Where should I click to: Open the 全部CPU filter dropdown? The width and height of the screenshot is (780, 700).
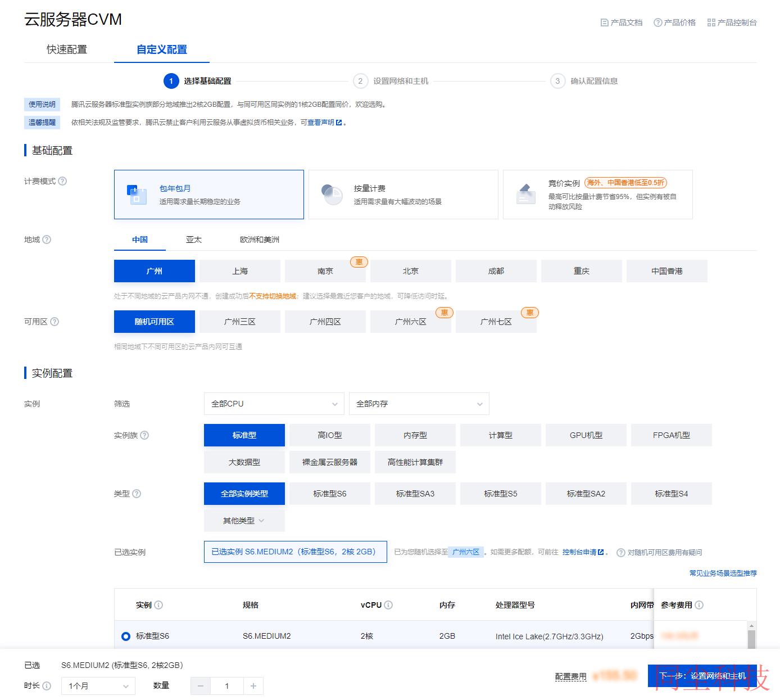[274, 404]
